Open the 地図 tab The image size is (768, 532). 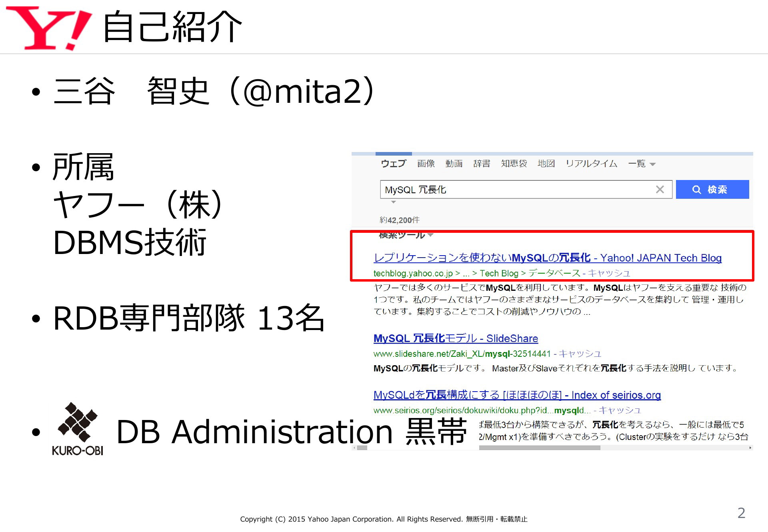coord(546,164)
